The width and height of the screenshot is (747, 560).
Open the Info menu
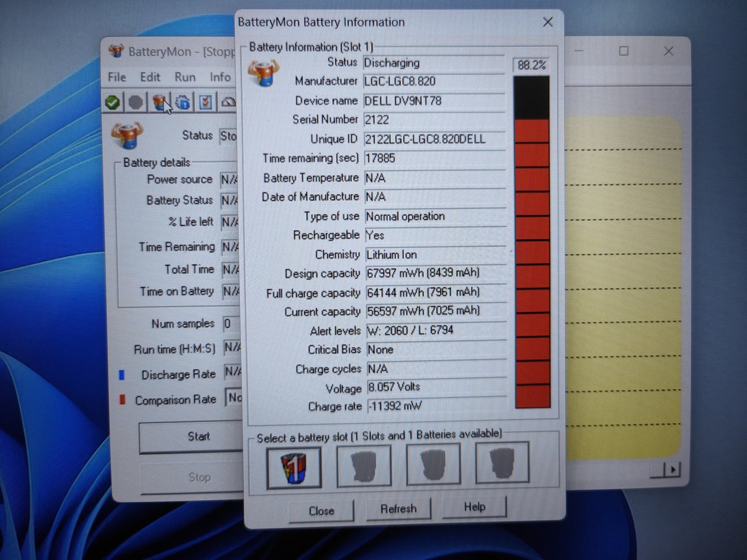[x=220, y=77]
